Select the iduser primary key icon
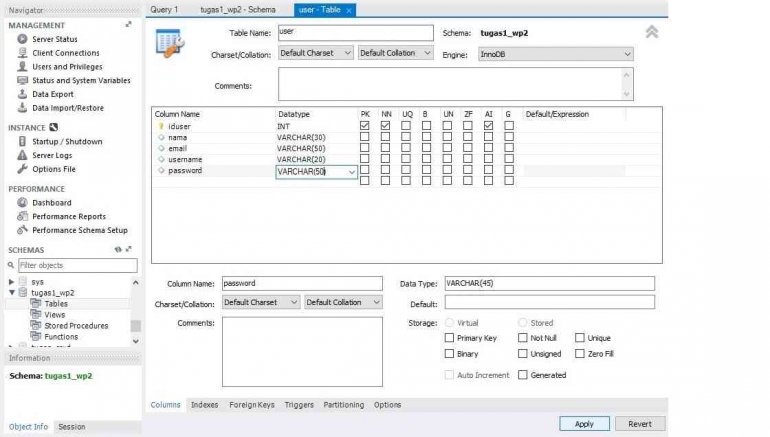770x437 pixels. pos(161,126)
